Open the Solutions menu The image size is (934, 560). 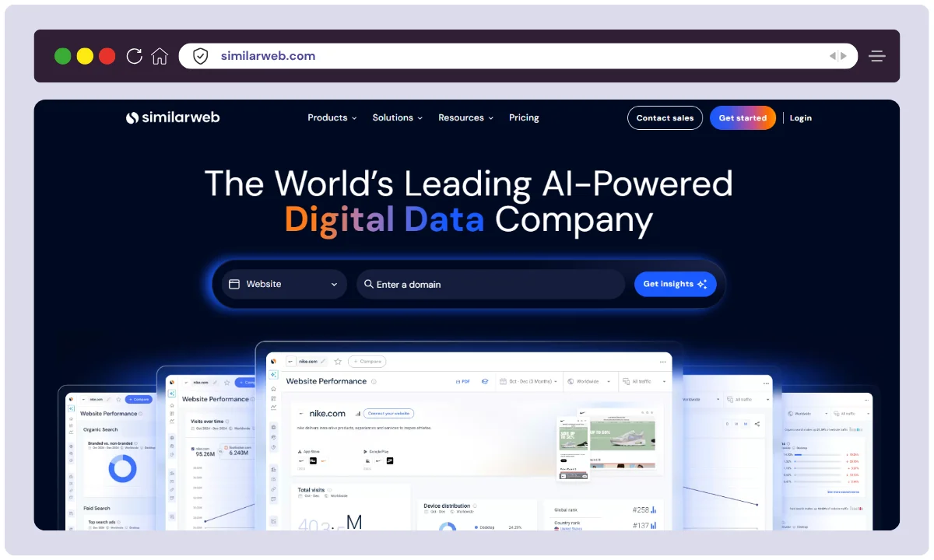[398, 118]
